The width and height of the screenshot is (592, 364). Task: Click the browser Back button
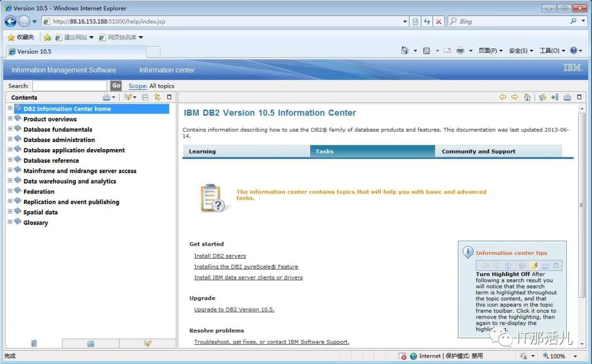click(x=10, y=21)
